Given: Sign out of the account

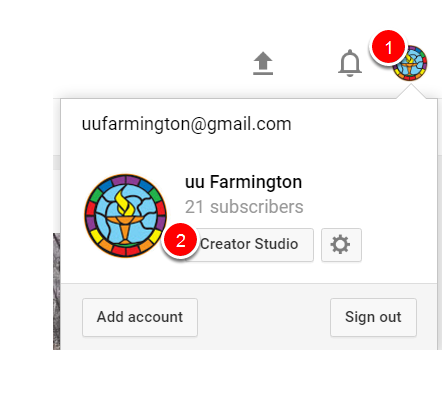Looking at the screenshot, I should tap(373, 317).
